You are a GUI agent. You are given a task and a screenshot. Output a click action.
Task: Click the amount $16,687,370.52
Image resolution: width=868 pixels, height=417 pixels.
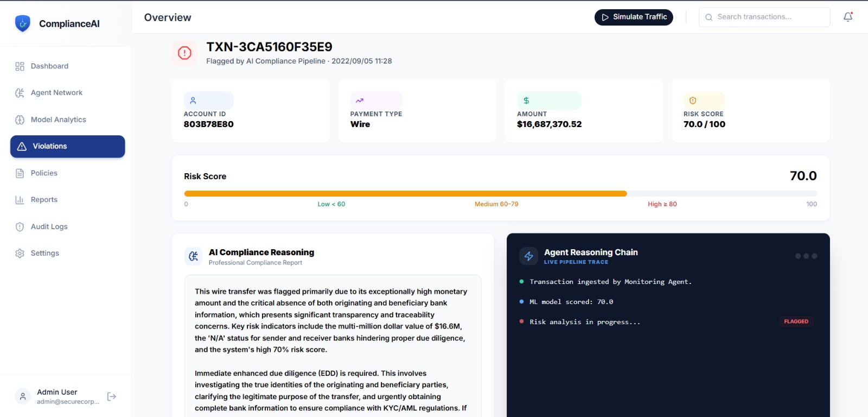pyautogui.click(x=549, y=124)
